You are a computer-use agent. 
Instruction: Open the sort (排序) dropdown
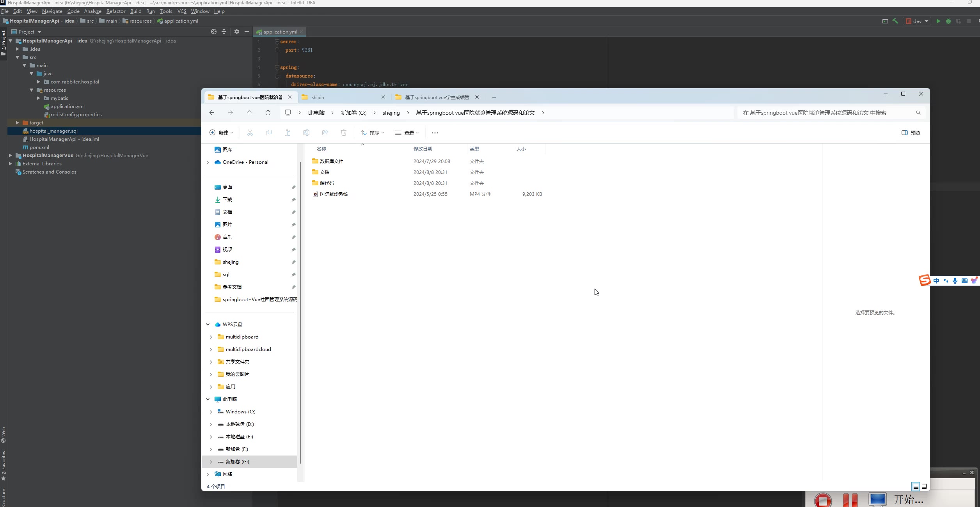(372, 133)
